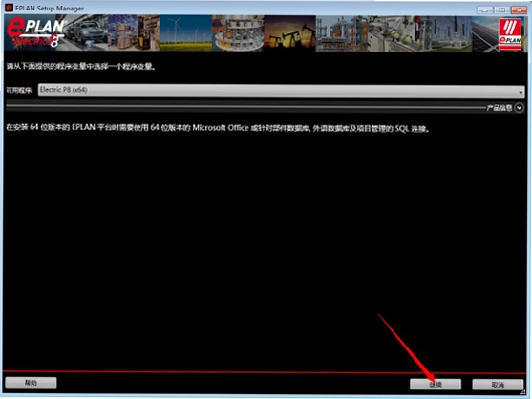The image size is (532, 399).
Task: Minimize the EPLAN Setup Manager window
Action: 484,10
